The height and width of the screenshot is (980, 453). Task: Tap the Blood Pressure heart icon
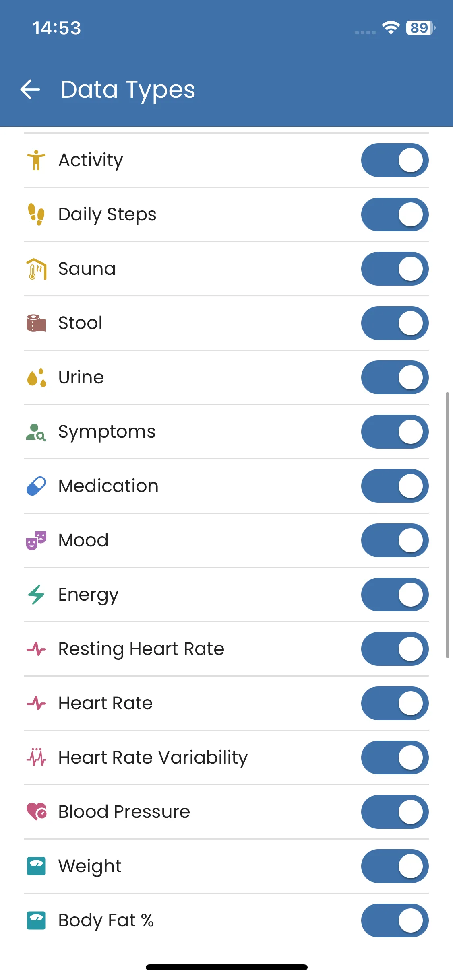point(36,812)
